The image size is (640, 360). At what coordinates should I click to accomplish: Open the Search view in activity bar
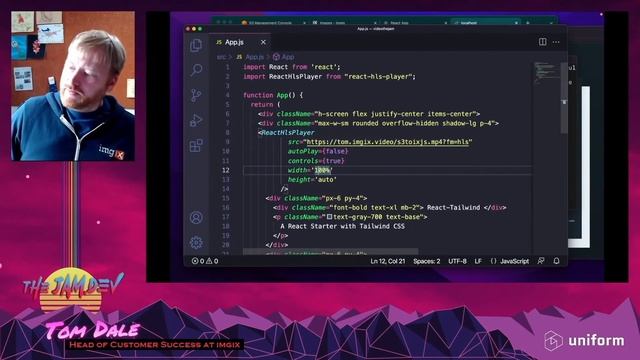tap(196, 70)
